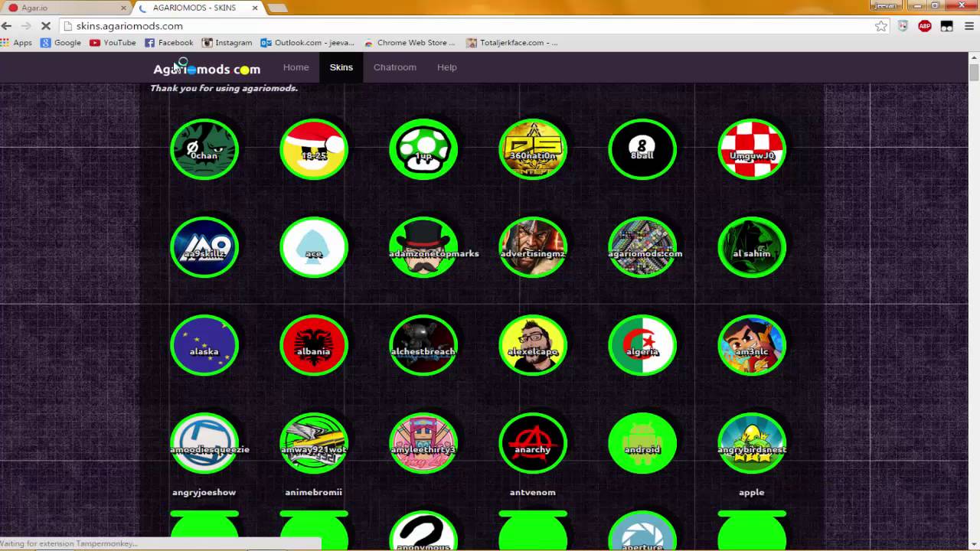The height and width of the screenshot is (551, 980).
Task: Select the alaska flag skin
Action: click(x=204, y=345)
